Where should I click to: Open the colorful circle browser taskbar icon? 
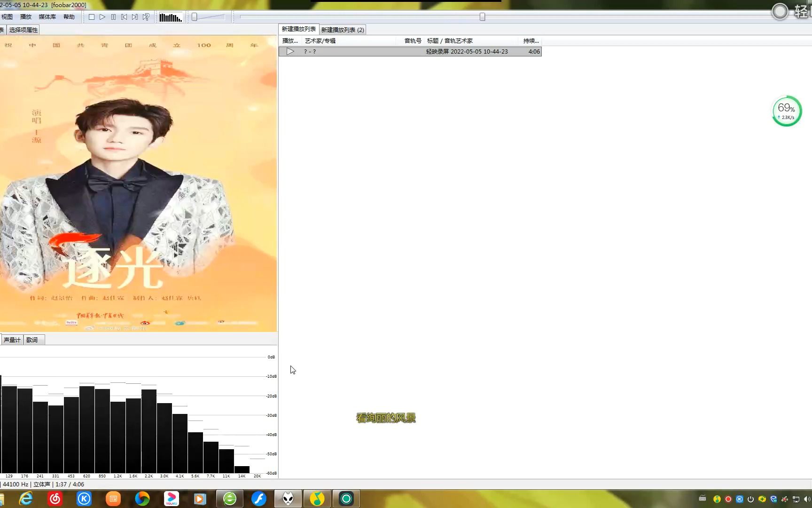(142, 499)
